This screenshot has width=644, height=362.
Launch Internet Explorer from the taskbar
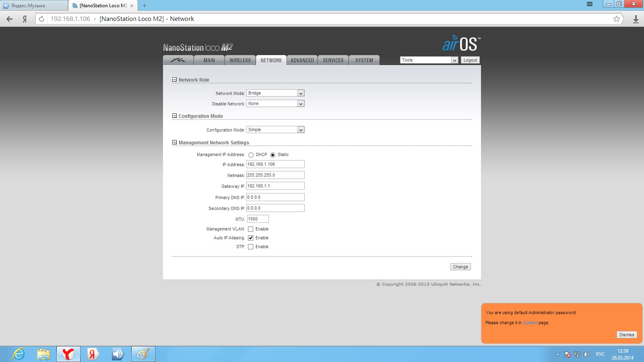click(x=19, y=354)
